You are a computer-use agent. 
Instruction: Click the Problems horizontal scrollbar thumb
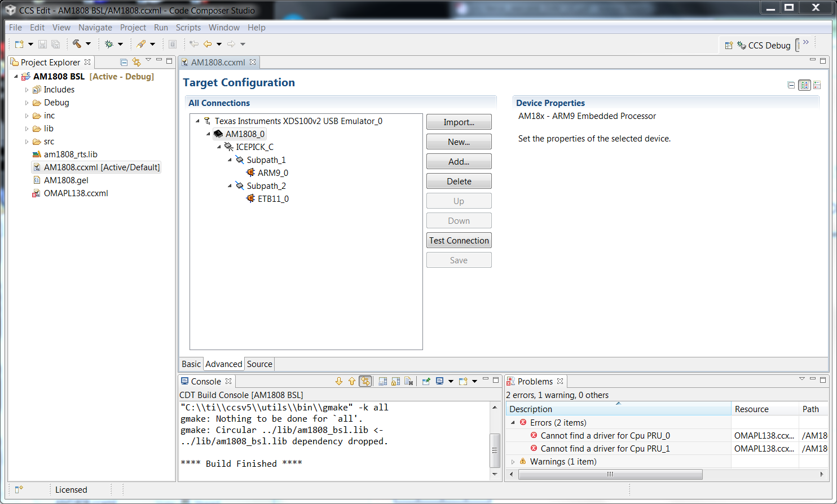pos(610,475)
